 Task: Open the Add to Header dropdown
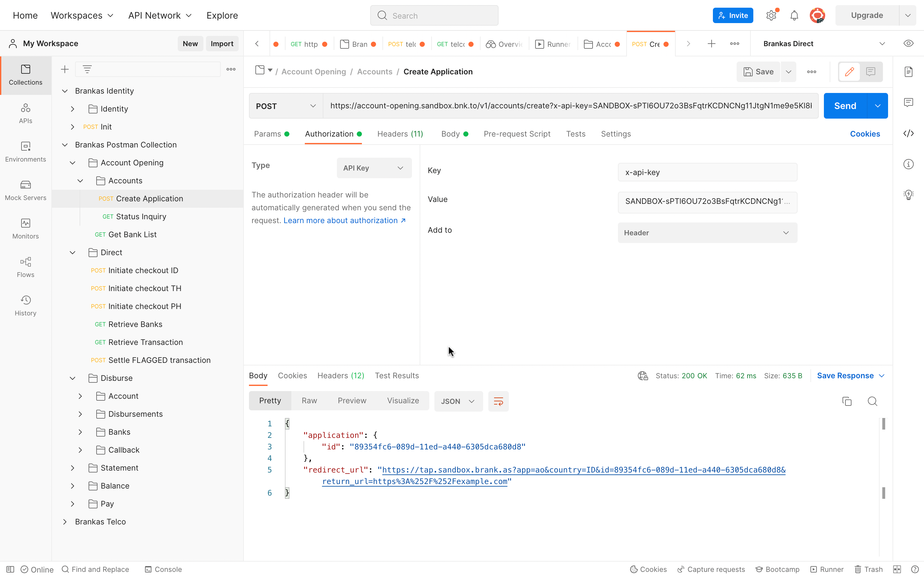[707, 232]
